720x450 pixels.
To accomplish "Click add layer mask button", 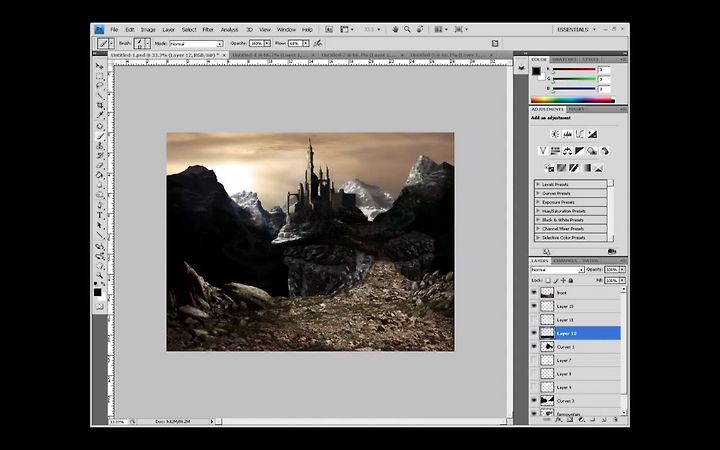I will pyautogui.click(x=570, y=420).
